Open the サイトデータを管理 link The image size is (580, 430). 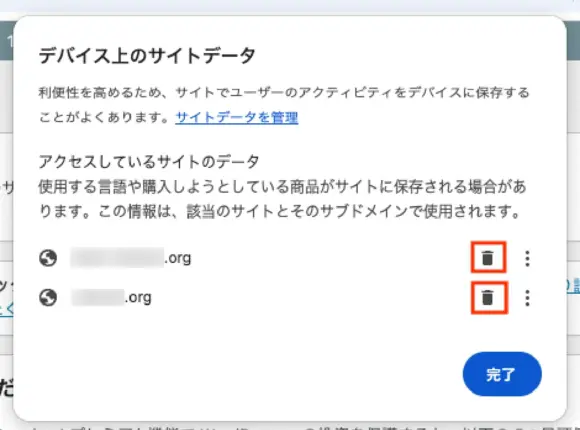coord(237,118)
